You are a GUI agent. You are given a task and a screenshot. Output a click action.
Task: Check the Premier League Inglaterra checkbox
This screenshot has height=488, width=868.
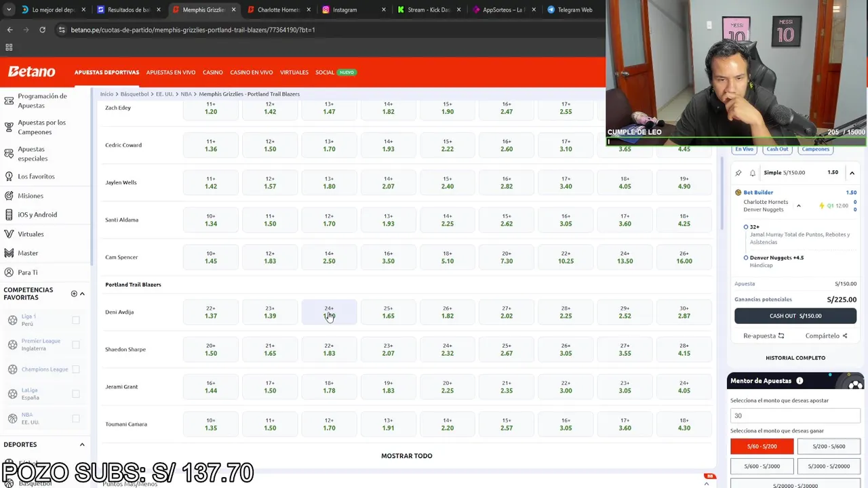click(x=76, y=344)
